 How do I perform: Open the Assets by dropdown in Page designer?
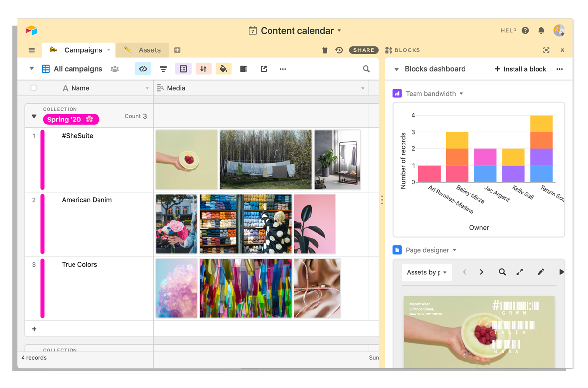point(427,272)
